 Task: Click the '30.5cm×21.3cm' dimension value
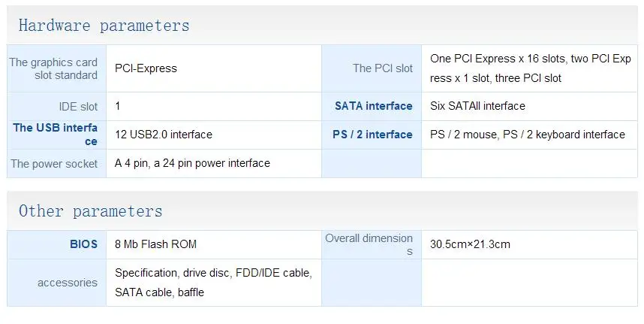coord(470,244)
